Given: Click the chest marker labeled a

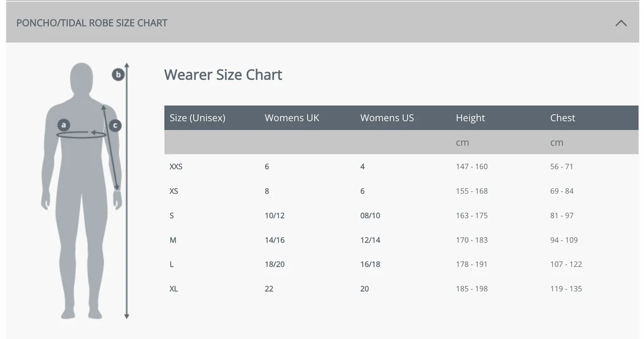Looking at the screenshot, I should [x=63, y=125].
